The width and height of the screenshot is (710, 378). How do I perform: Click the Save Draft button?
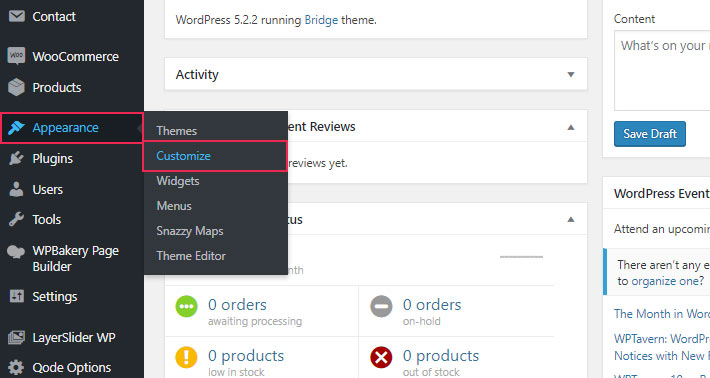click(650, 134)
